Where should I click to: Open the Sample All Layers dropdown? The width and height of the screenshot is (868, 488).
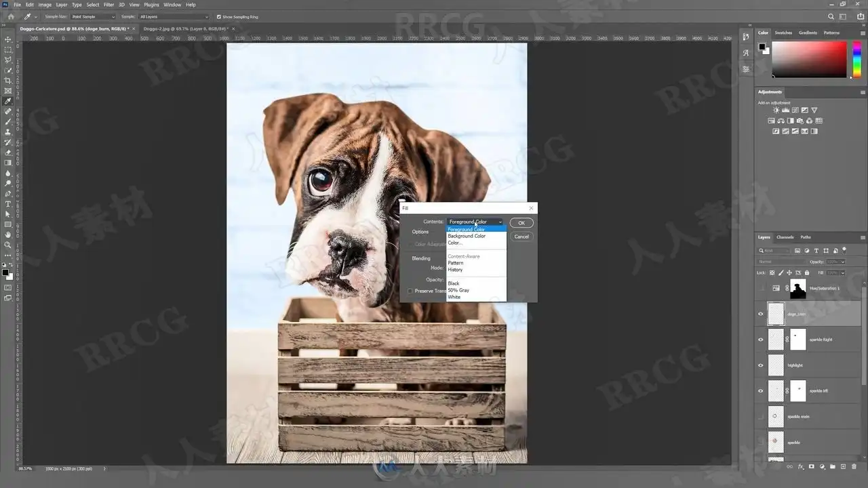coord(174,16)
